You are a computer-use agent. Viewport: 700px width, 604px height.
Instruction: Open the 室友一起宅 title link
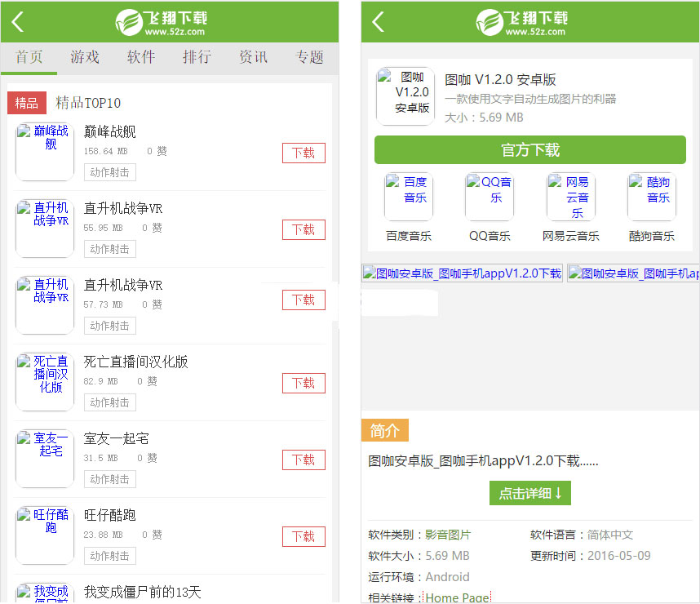click(116, 438)
